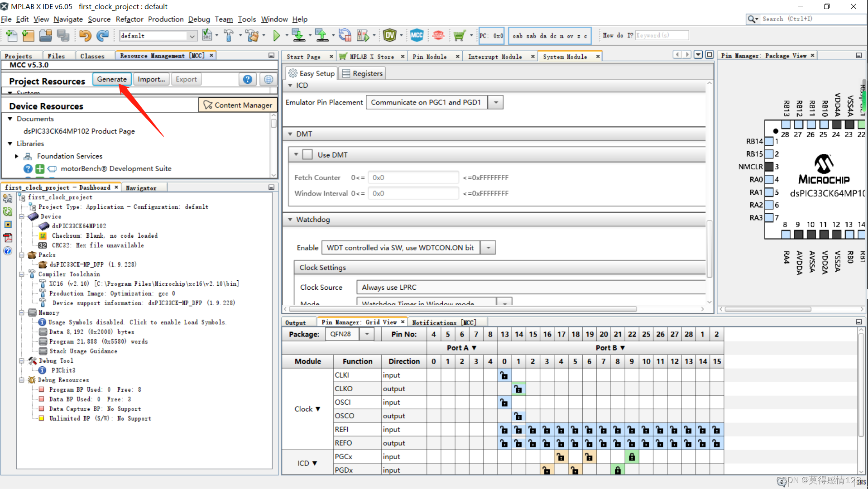
Task: Click the Debug Project toolbar icon
Action: [x=363, y=35]
